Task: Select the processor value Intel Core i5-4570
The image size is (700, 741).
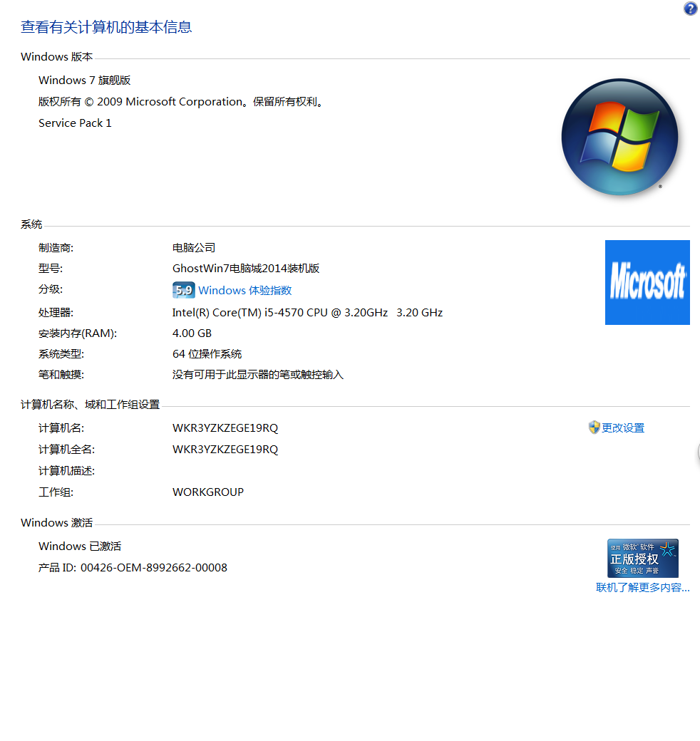Action: coord(307,313)
